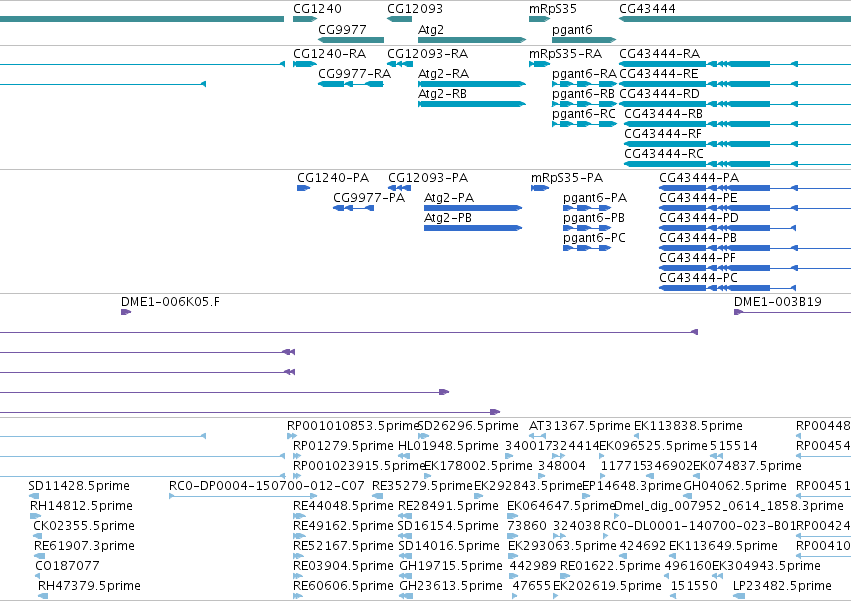Select the CG43444-PB protein label

pos(698,238)
